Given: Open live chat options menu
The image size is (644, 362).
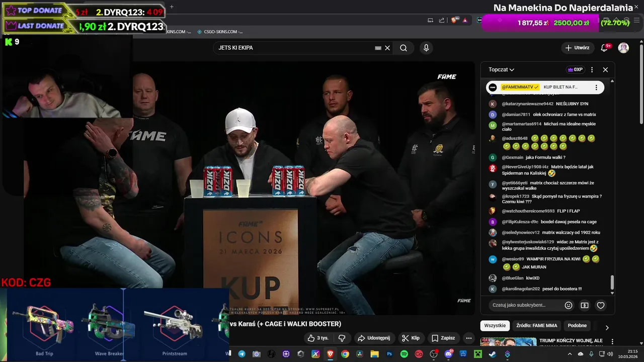Looking at the screenshot, I should (x=592, y=70).
